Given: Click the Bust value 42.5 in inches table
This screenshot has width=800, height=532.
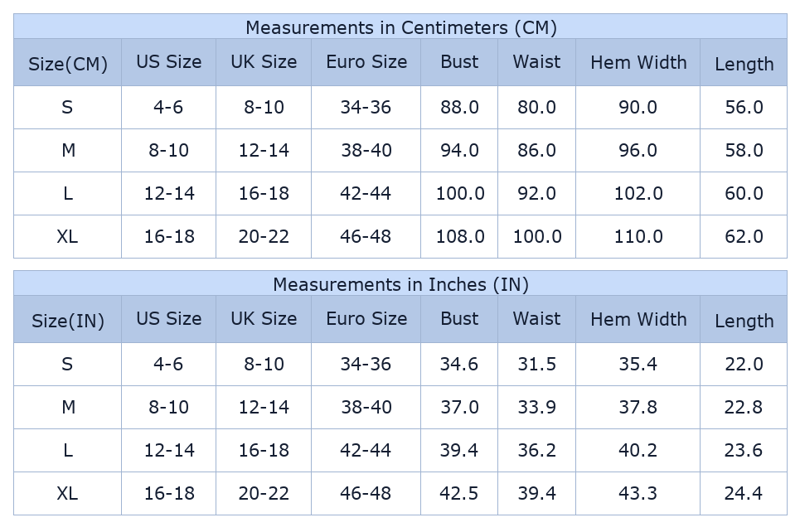Looking at the screenshot, I should coord(459,494).
